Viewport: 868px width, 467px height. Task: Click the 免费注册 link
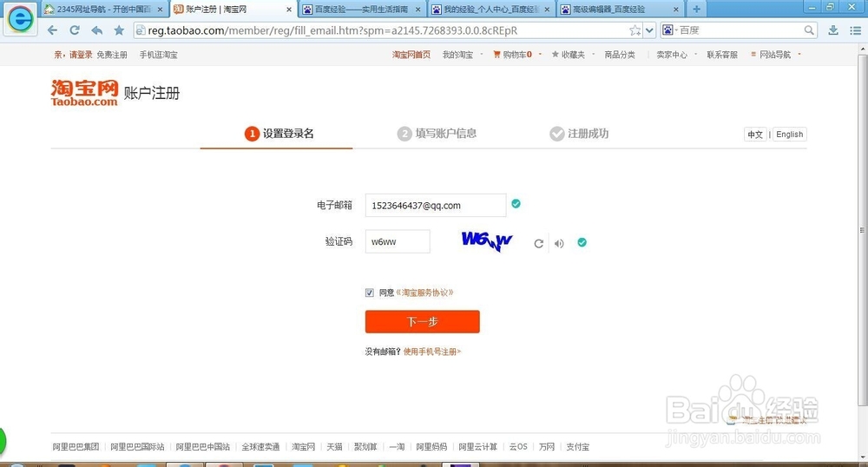(x=112, y=54)
